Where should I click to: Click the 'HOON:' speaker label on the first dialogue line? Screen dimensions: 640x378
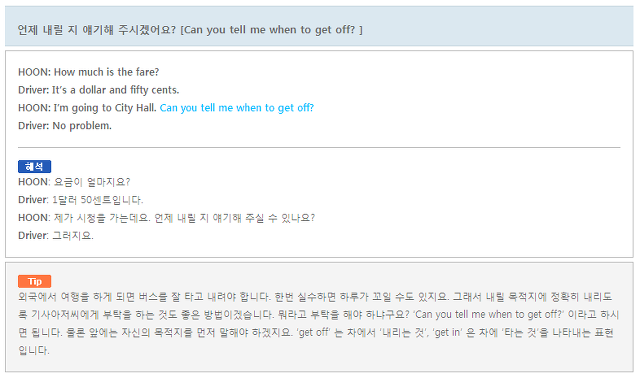(x=34, y=72)
